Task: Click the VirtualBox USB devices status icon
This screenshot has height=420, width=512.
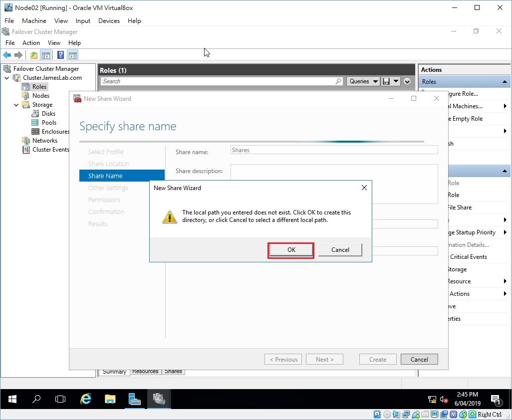Action: 415,415
